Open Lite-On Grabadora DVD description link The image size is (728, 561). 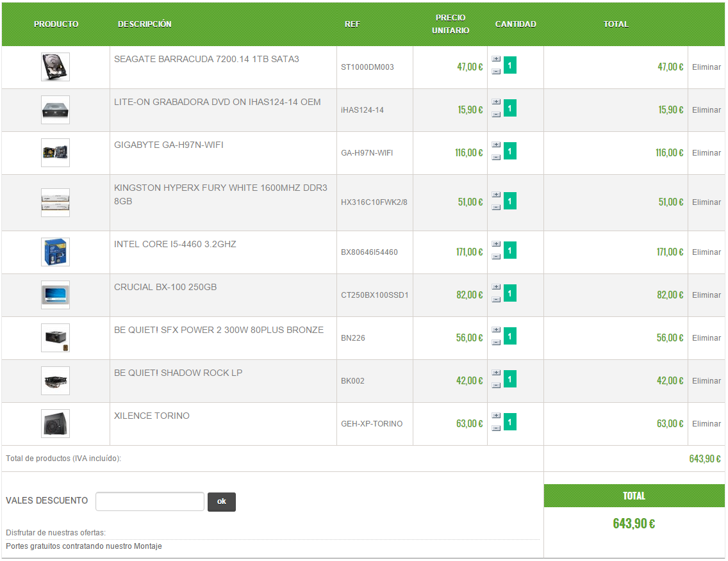pos(217,102)
